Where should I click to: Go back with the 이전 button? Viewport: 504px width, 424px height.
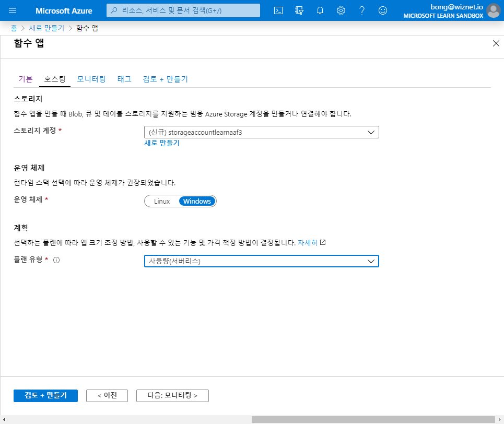pos(107,396)
